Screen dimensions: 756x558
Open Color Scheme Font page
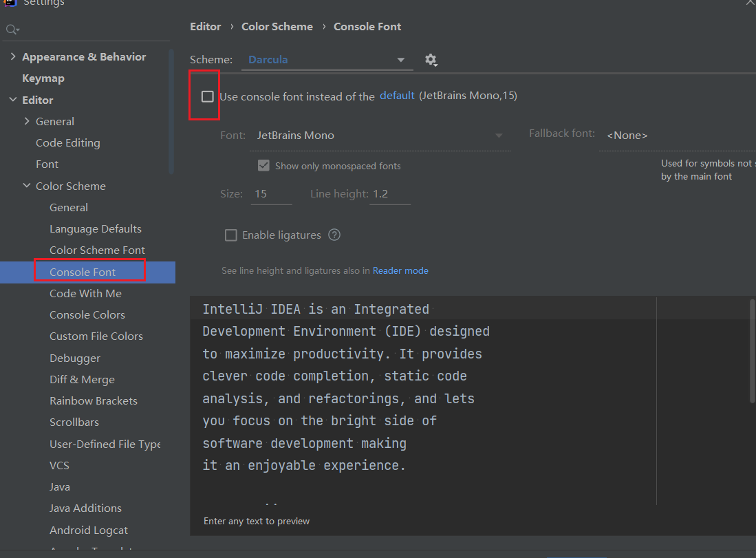(x=97, y=250)
